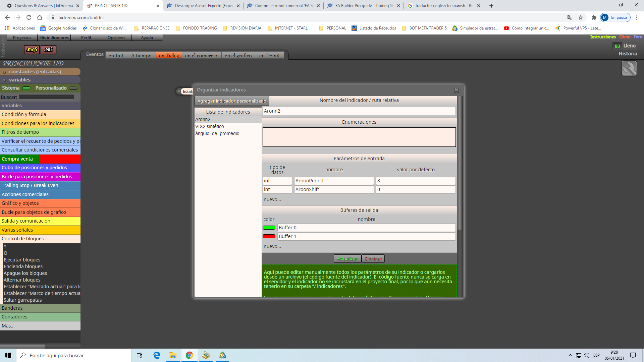Expand Más... category
This screenshot has height=362, width=644.
click(40, 326)
